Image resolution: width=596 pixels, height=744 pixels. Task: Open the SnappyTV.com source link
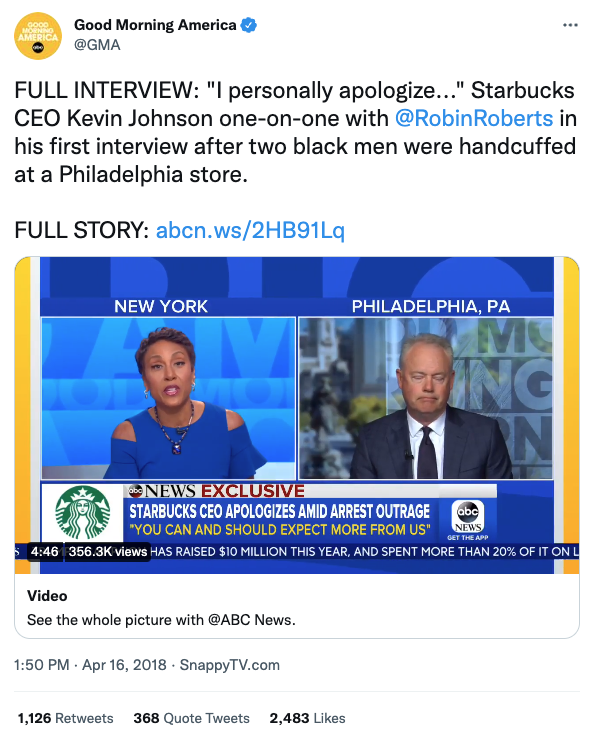230,665
